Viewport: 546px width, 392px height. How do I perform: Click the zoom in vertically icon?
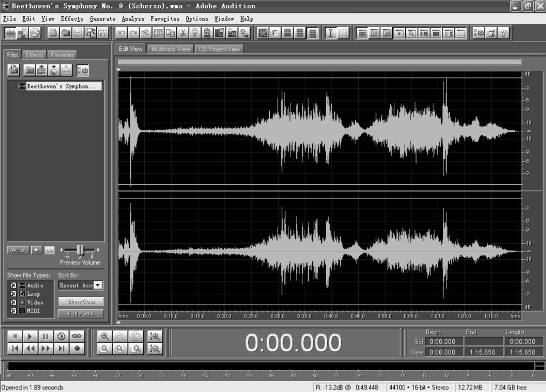155,336
